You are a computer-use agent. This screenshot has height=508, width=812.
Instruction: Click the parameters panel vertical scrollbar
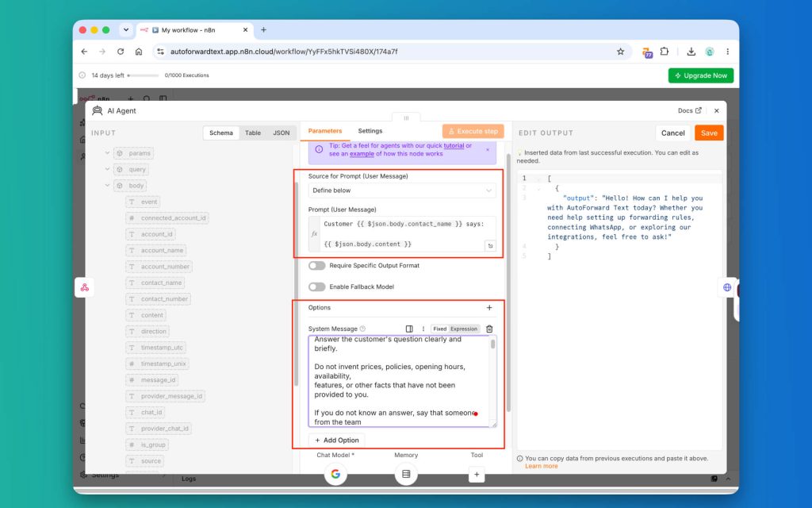pyautogui.click(x=508, y=283)
